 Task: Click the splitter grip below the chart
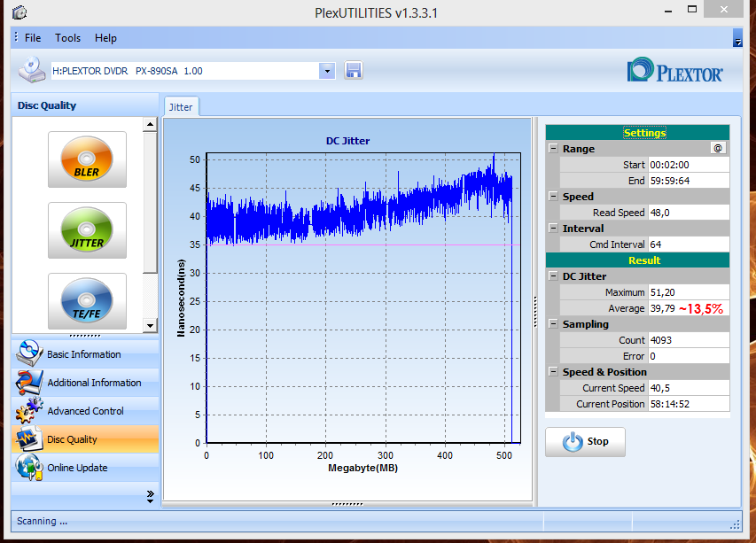click(347, 504)
